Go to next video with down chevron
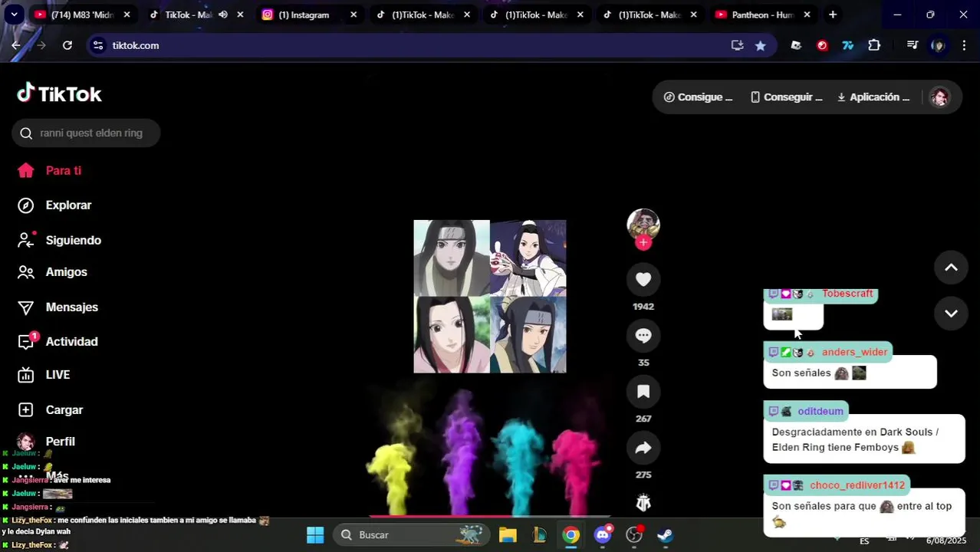This screenshot has width=980, height=552. 951,313
